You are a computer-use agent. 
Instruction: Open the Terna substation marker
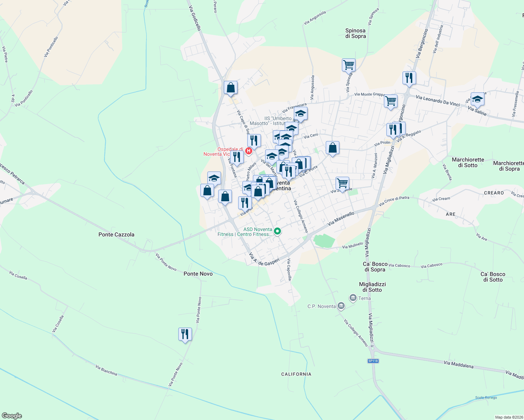pos(353,297)
